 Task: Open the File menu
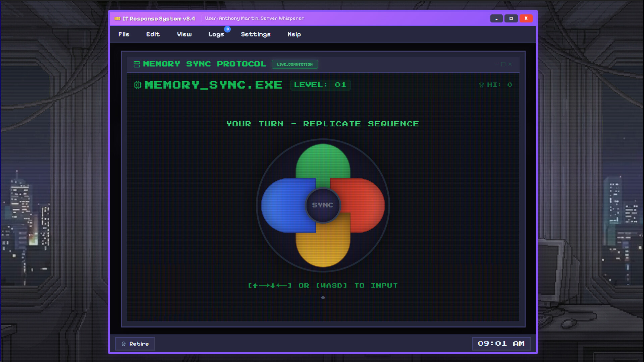[123, 34]
